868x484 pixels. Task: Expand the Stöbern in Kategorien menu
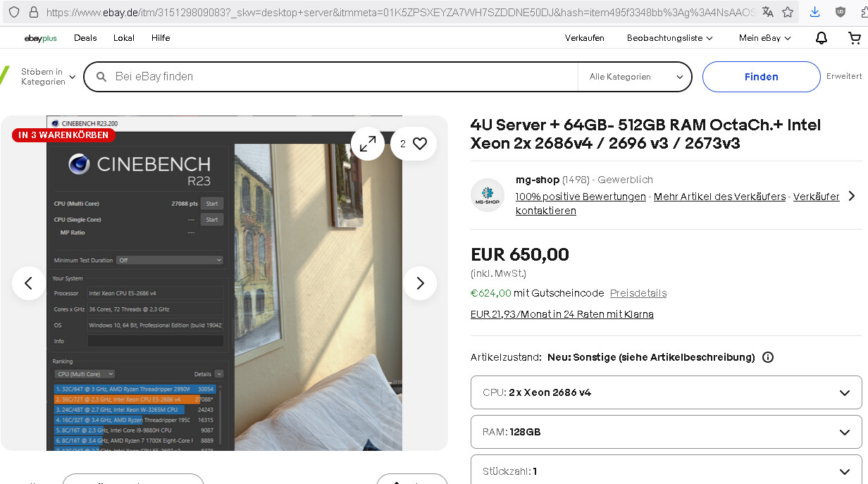click(46, 77)
